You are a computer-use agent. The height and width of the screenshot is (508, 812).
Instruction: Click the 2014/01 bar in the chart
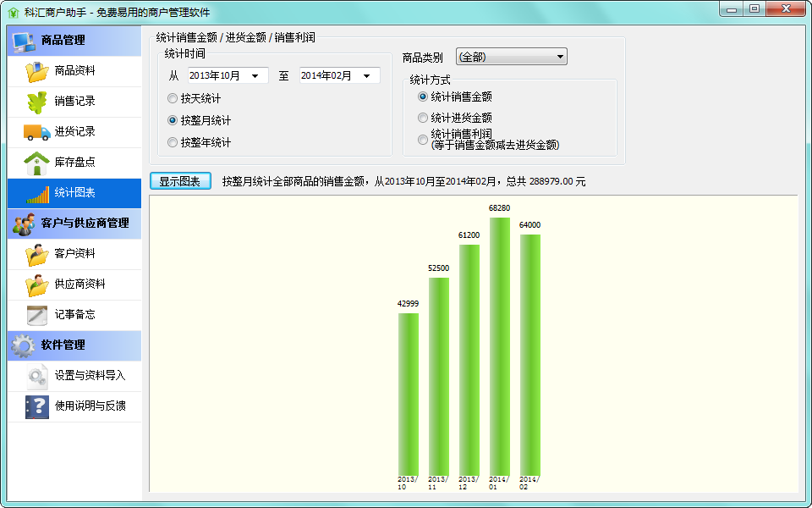[500, 346]
